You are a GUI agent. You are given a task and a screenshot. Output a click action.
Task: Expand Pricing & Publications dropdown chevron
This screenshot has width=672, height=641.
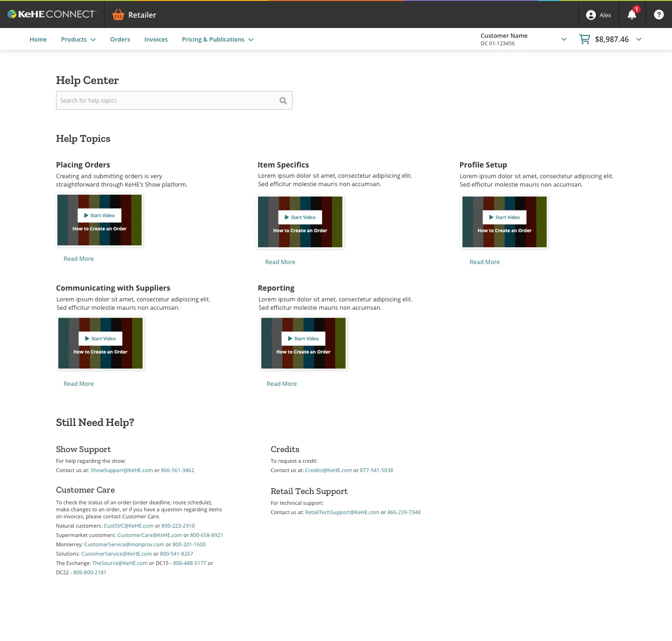[251, 40]
